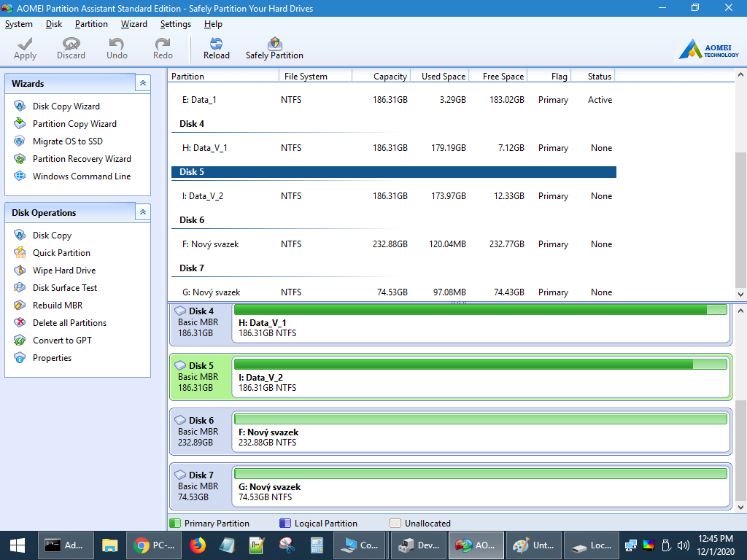Open the Wizard menu

pos(133,24)
